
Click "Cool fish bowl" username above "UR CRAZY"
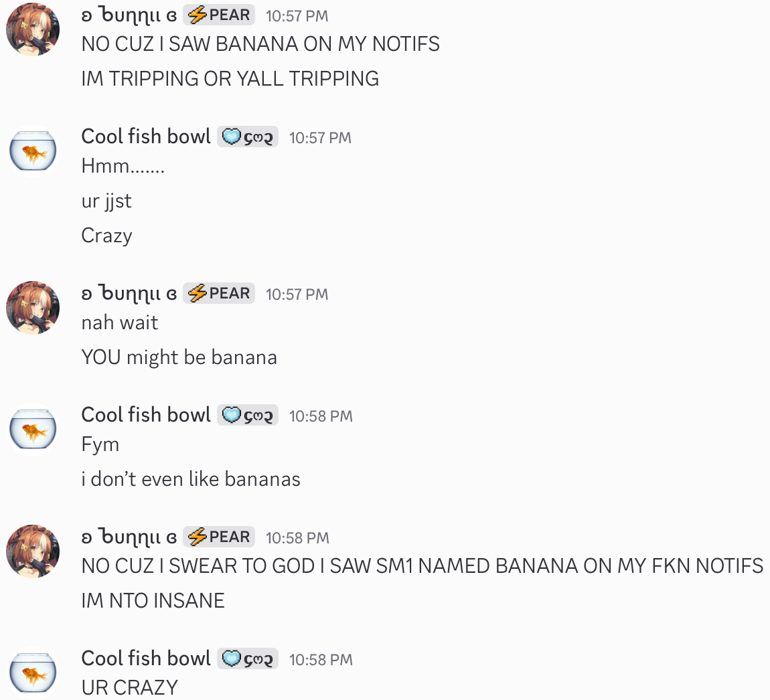click(146, 659)
